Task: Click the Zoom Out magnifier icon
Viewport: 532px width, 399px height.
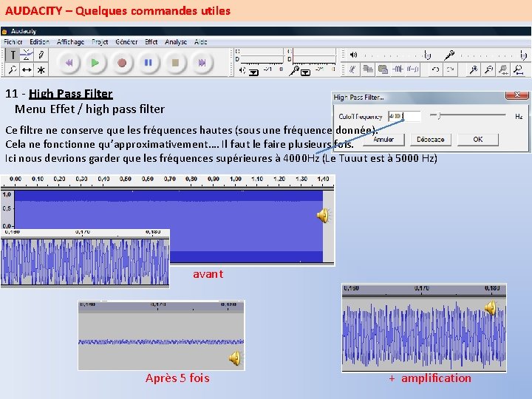Action: (x=488, y=69)
